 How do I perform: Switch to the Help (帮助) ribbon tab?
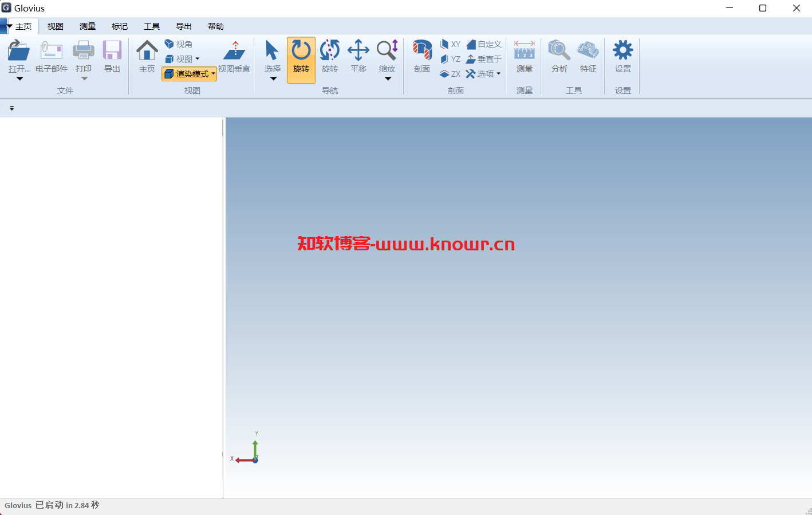(x=216, y=26)
